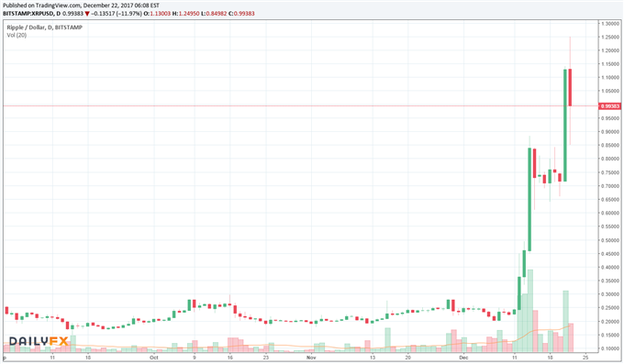The width and height of the screenshot is (624, 364).
Task: Select the red 0.99383 current price tag
Action: [610, 106]
